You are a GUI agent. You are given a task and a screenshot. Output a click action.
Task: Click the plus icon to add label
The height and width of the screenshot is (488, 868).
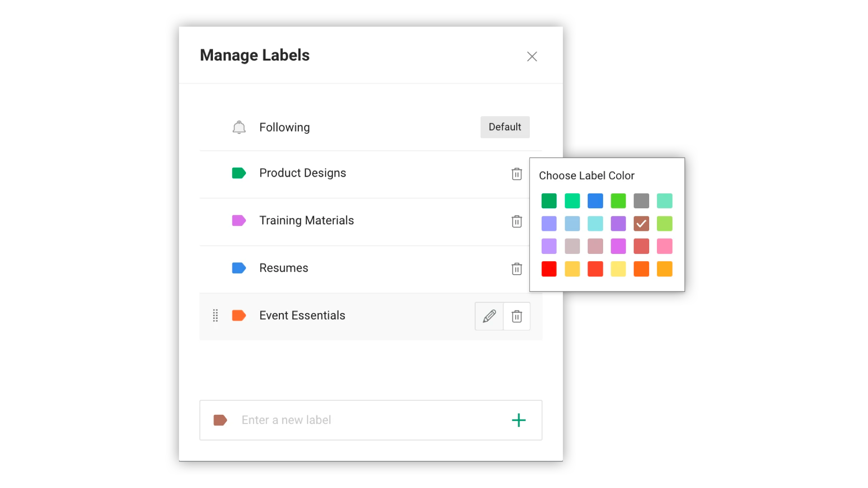(519, 420)
